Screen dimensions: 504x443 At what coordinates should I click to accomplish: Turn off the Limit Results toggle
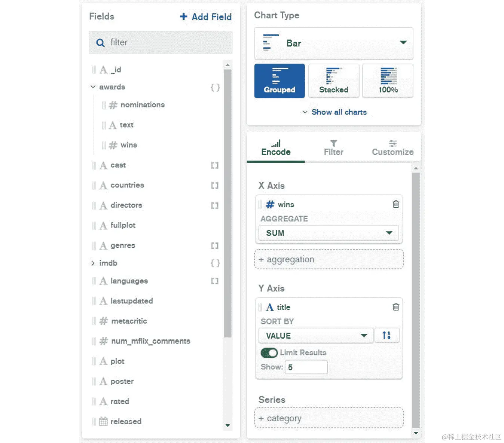coord(269,353)
